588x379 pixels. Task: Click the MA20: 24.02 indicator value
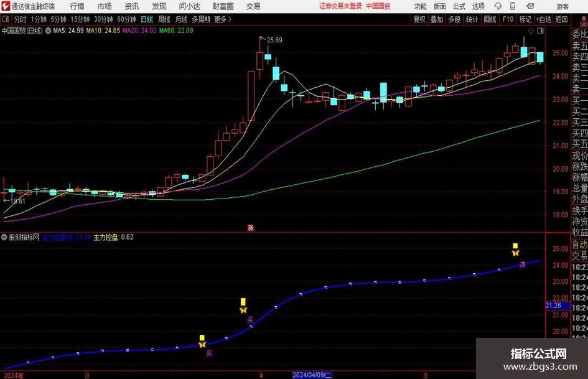139,30
